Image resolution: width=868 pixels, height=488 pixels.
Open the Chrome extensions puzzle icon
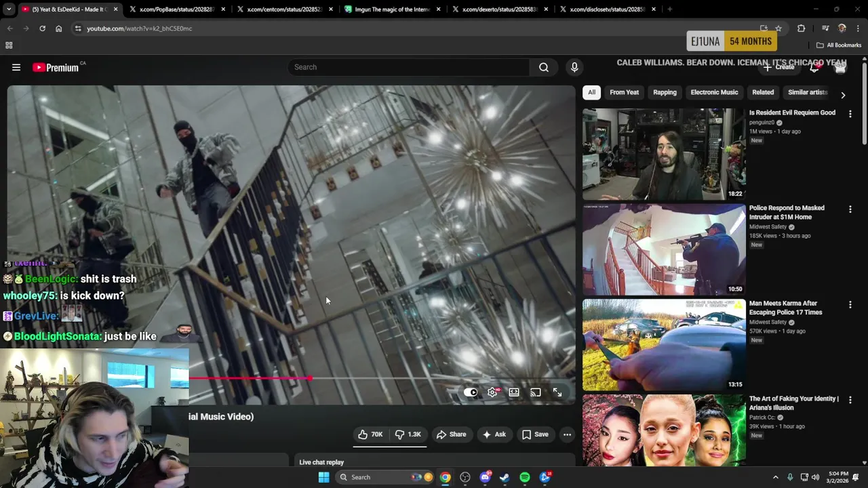(x=801, y=28)
